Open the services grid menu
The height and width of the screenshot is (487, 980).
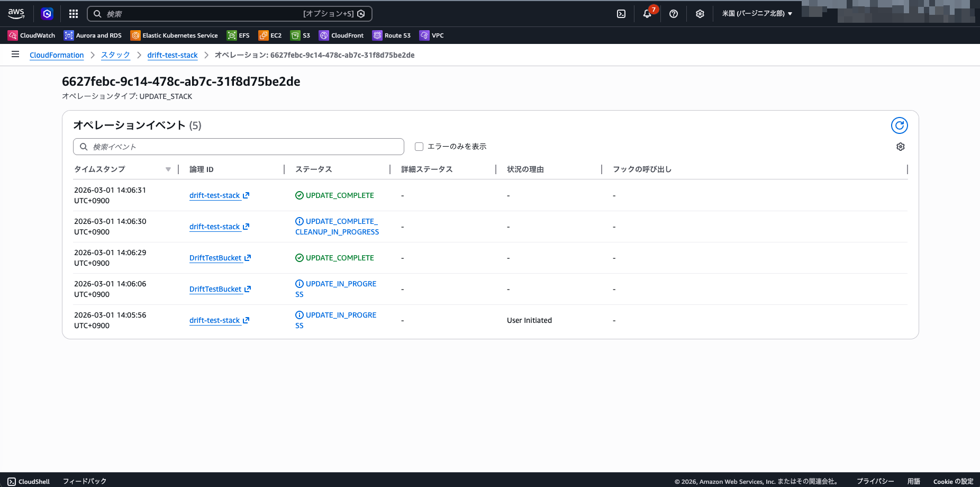coord(74,14)
